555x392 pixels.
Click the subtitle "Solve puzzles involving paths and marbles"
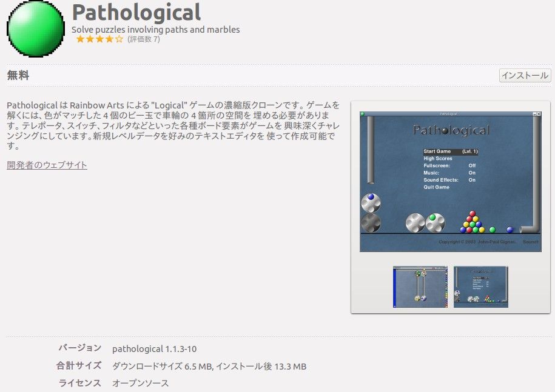pos(156,30)
